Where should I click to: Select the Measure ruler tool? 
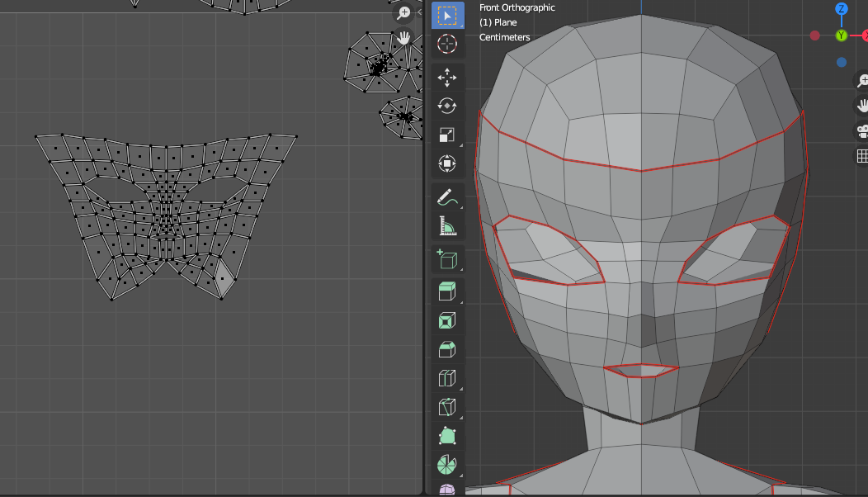pos(447,226)
